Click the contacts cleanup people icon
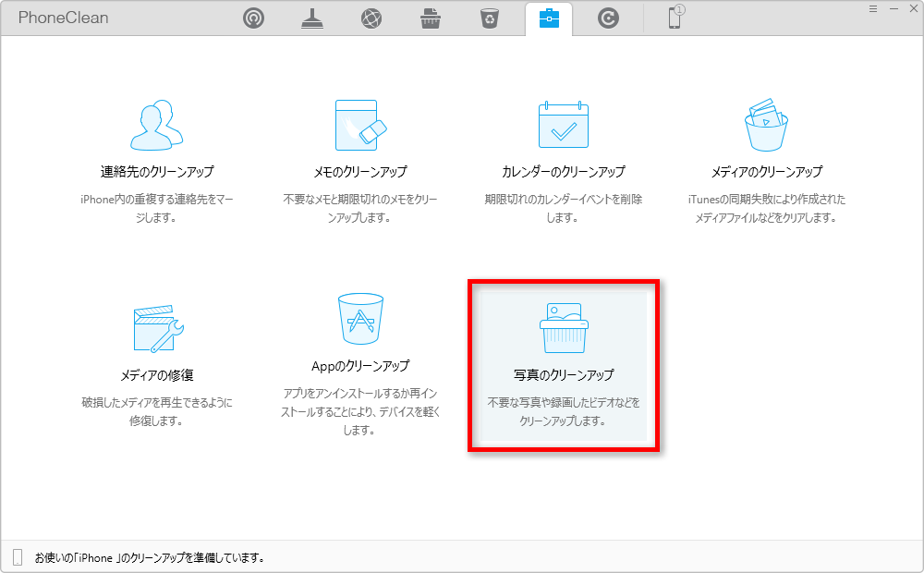Screen dimensions: 924x573 pos(156,125)
